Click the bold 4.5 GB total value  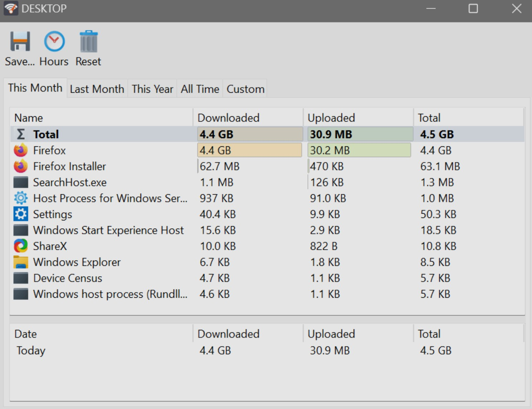coord(437,134)
